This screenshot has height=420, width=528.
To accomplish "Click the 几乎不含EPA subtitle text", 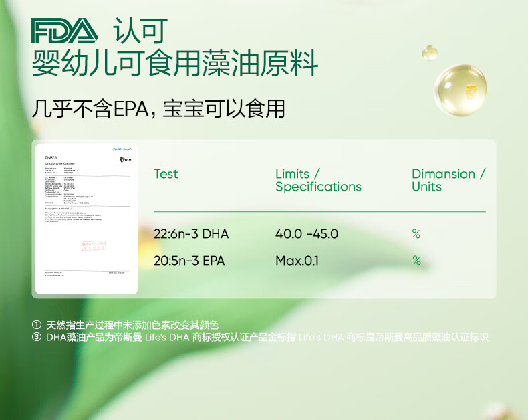I will coord(90,109).
